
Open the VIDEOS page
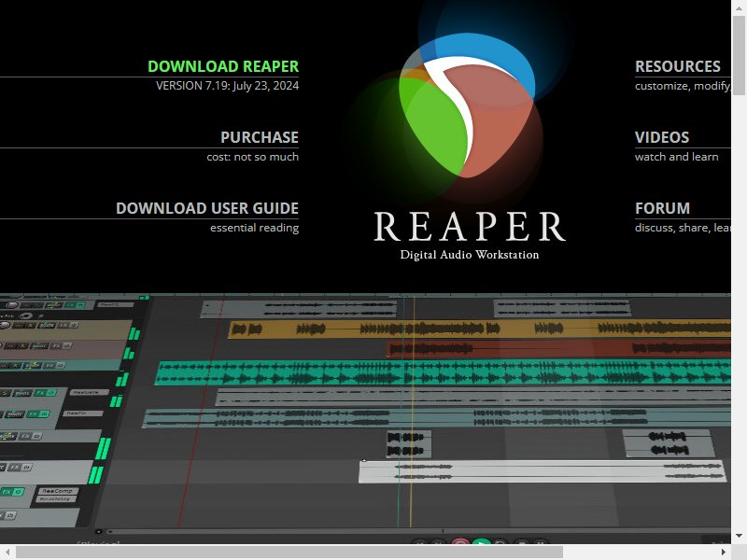click(662, 137)
